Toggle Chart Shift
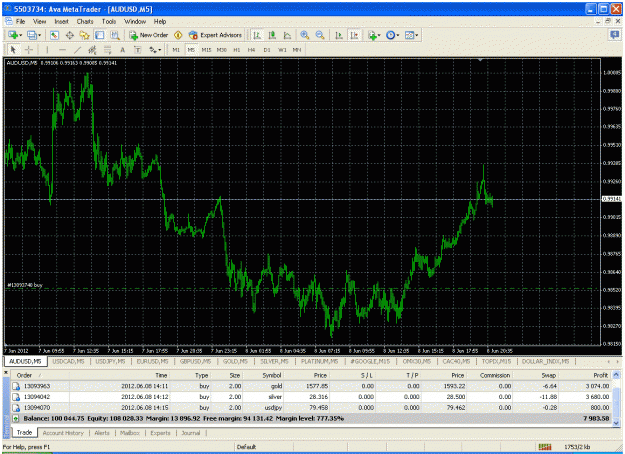This screenshot has width=625, height=454. [354, 35]
